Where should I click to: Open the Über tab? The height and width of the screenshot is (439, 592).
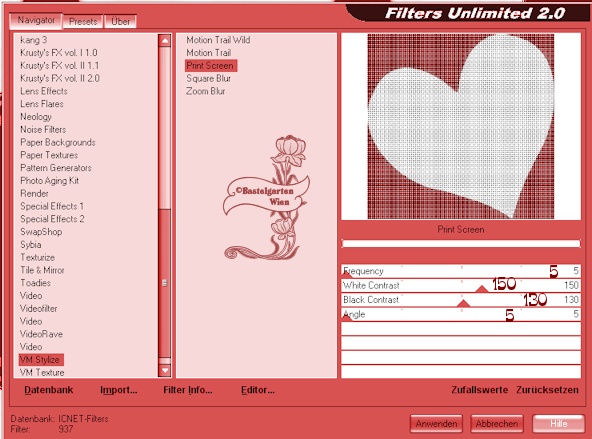click(x=120, y=21)
